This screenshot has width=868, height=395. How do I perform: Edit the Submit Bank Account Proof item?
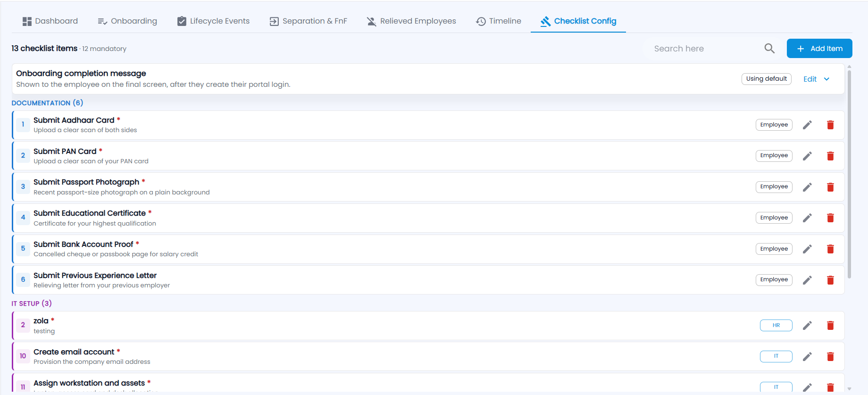(x=808, y=249)
